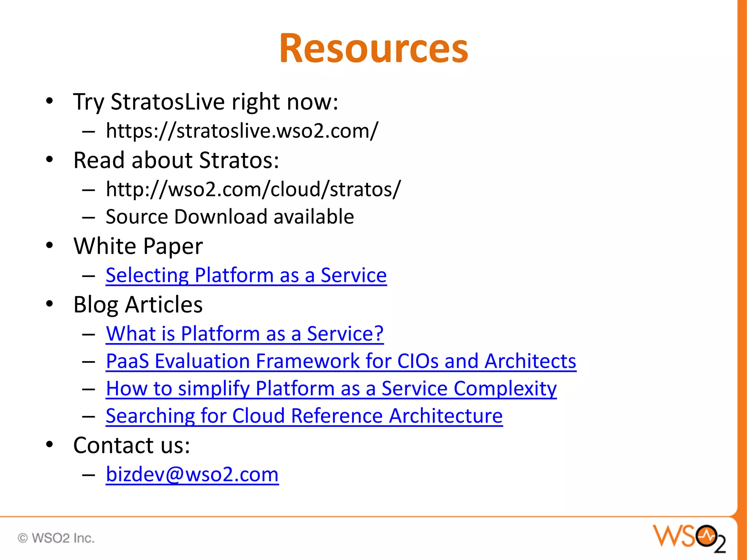This screenshot has height=560, width=747.
Task: Open the What is Platform as a Service? link
Action: 245,334
